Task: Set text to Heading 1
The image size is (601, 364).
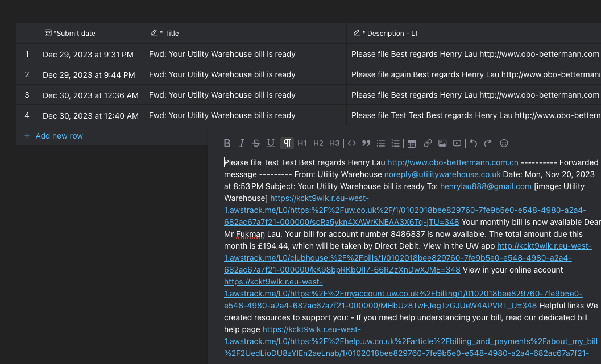Action: coord(302,143)
